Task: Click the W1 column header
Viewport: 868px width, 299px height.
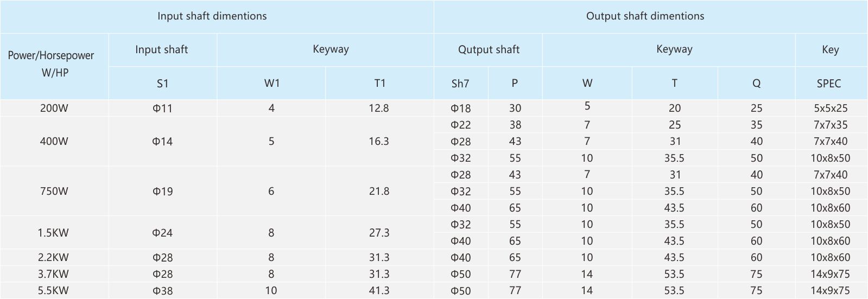Action: (x=271, y=83)
